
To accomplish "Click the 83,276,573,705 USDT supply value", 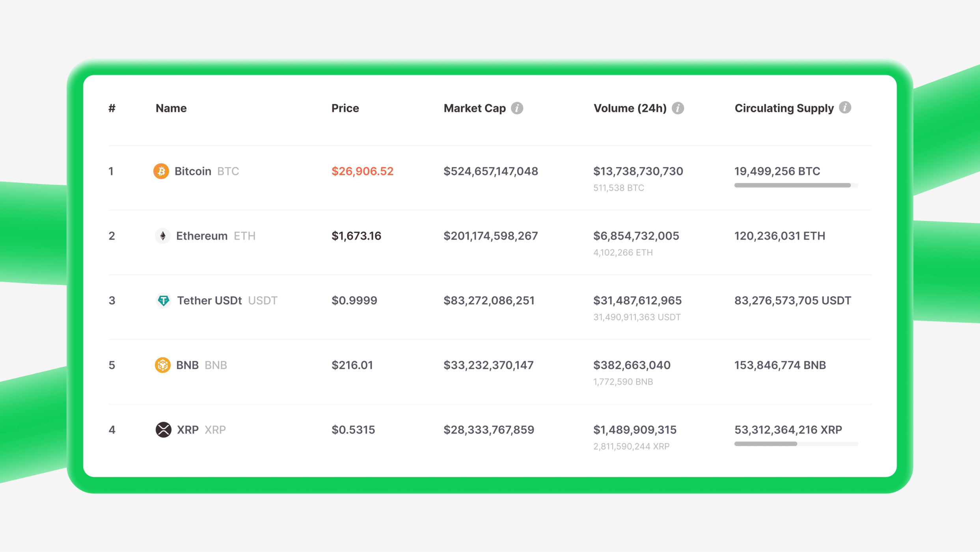I will tap(793, 300).
